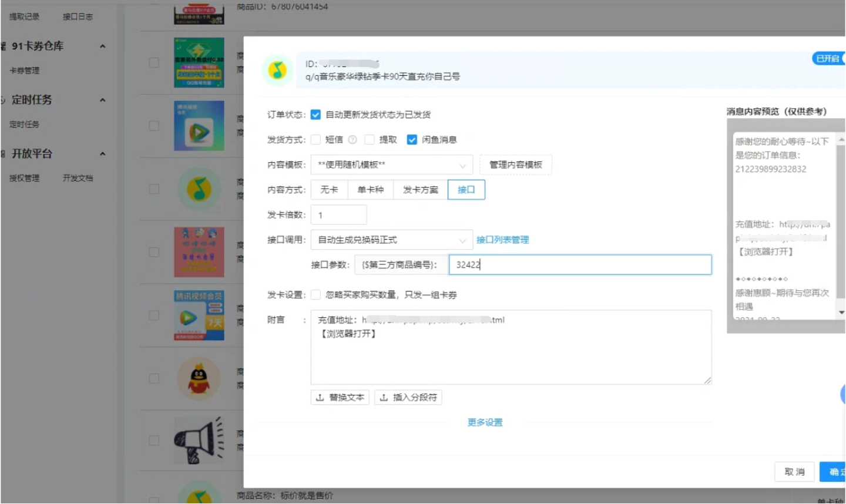Enable the 短信 delivery checkbox

(x=315, y=140)
